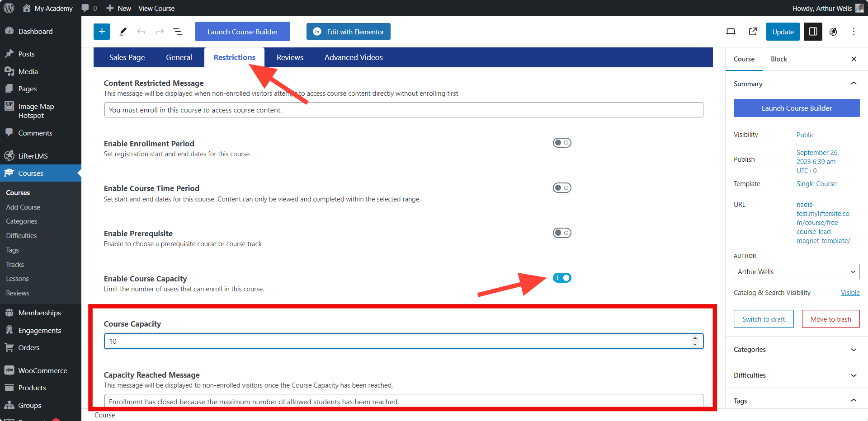This screenshot has height=421, width=868.
Task: Open the Document Overview list icon
Action: pyautogui.click(x=178, y=32)
